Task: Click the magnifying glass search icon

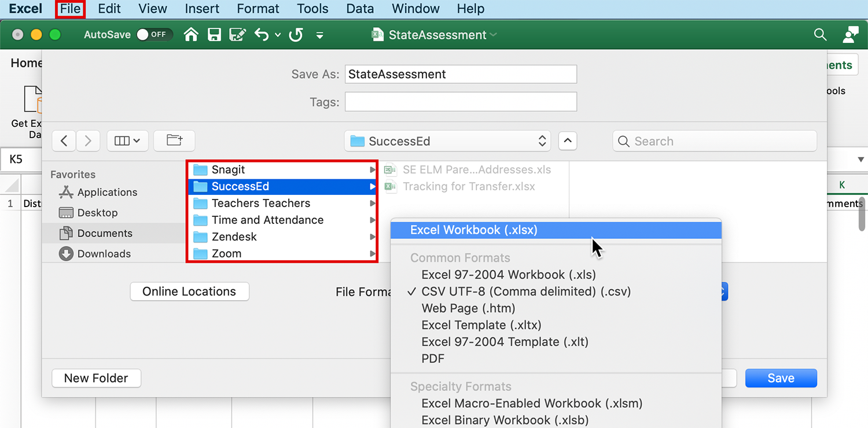Action: (820, 35)
